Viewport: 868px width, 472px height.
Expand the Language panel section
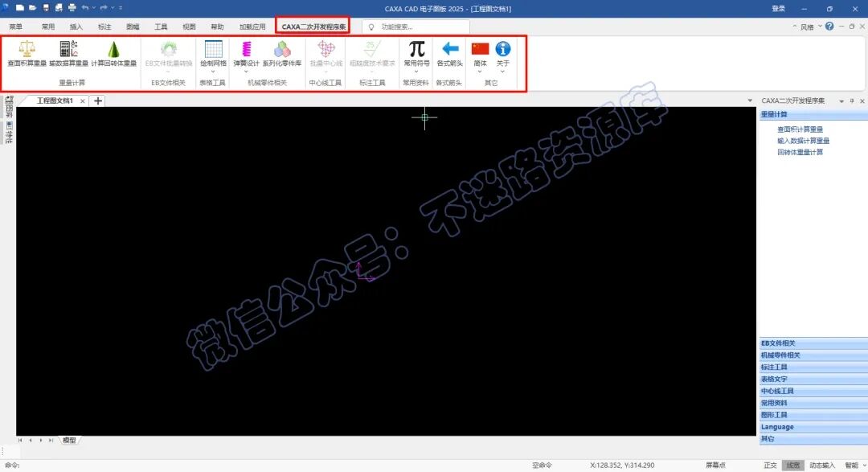(813, 427)
